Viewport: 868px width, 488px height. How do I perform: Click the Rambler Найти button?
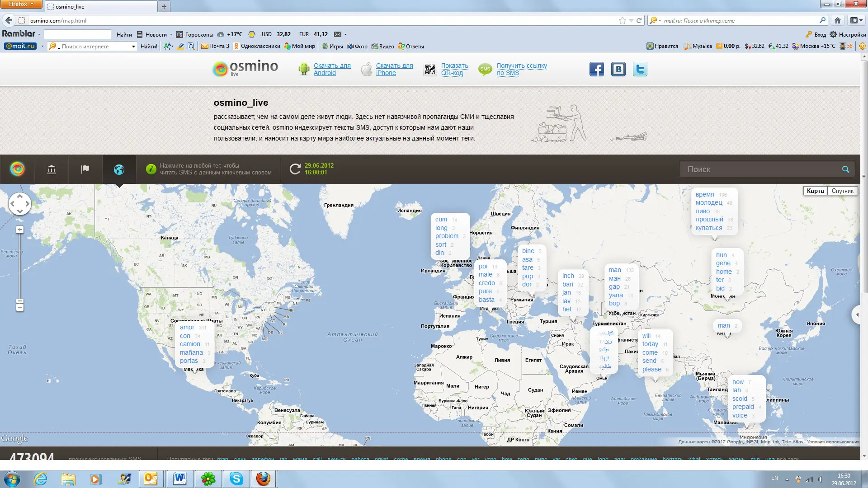click(124, 34)
